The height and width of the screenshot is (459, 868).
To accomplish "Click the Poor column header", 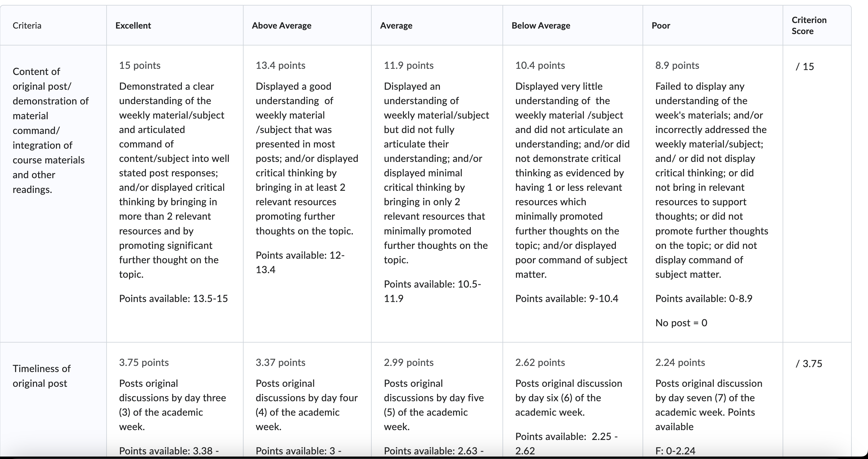I will click(x=713, y=25).
